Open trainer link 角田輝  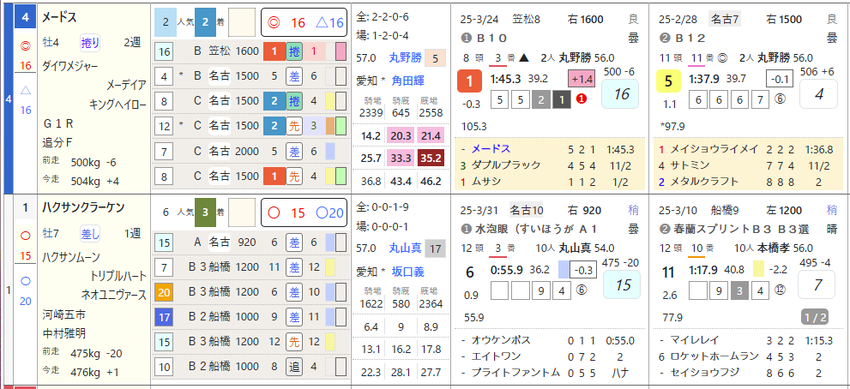click(x=407, y=81)
